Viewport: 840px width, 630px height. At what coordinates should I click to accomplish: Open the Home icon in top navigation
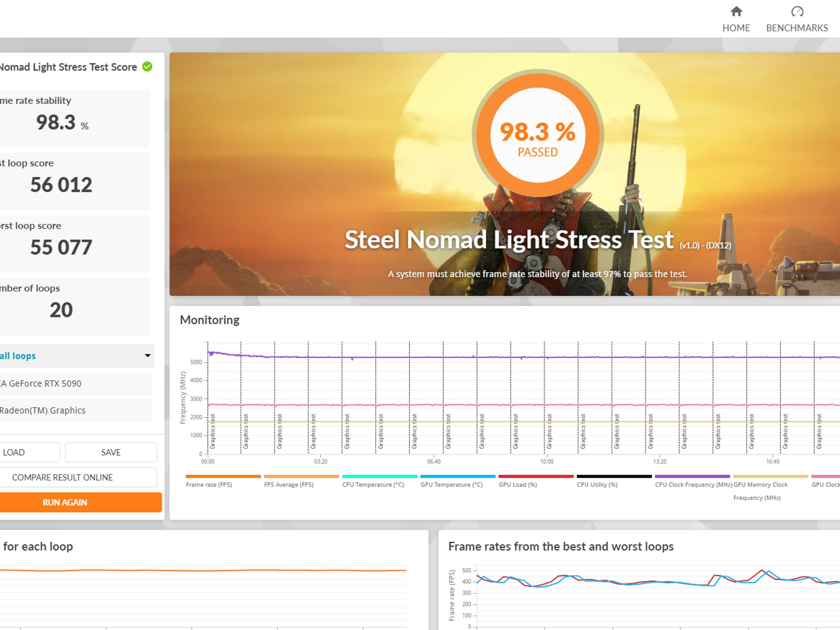[736, 11]
